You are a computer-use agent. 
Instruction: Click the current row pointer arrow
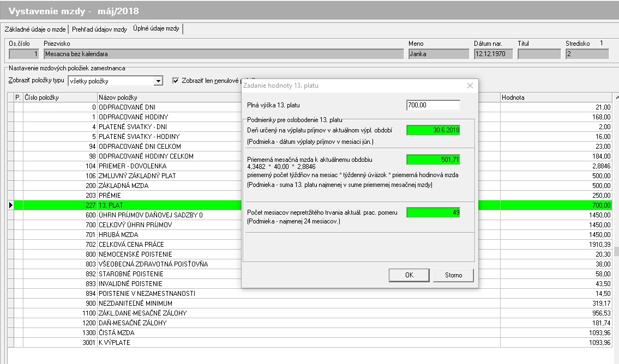point(10,205)
